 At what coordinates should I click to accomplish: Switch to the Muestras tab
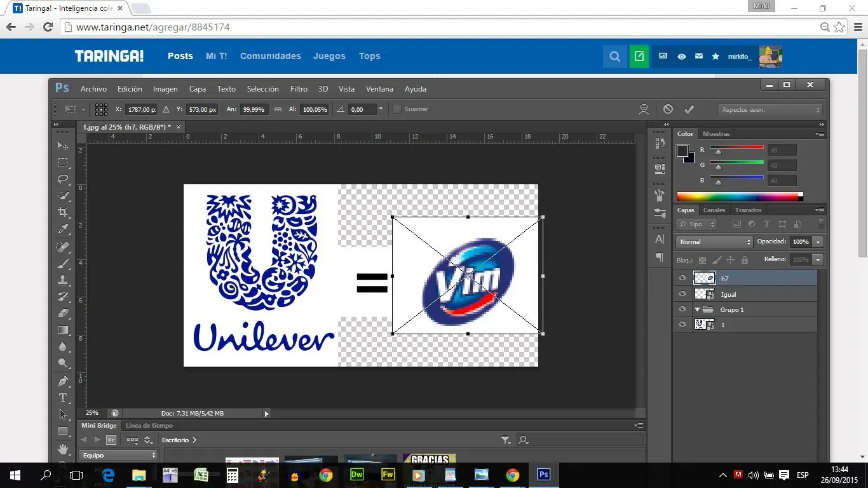[716, 134]
